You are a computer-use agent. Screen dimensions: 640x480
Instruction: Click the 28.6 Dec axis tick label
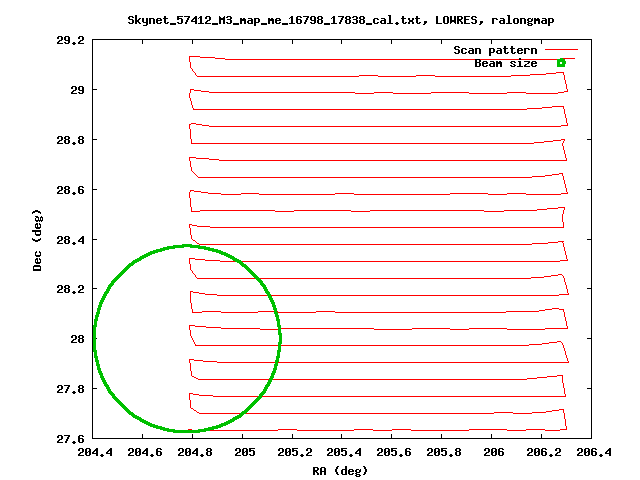pos(71,190)
